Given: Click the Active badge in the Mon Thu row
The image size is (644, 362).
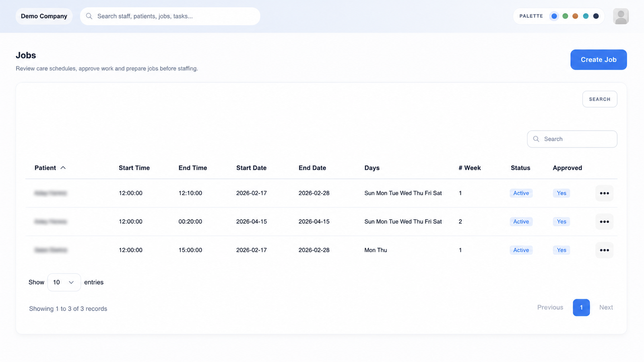Looking at the screenshot, I should click(x=521, y=250).
